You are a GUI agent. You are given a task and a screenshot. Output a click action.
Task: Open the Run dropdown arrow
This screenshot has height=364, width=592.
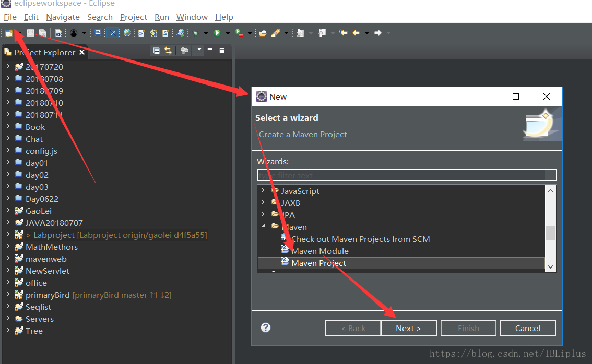coord(228,33)
